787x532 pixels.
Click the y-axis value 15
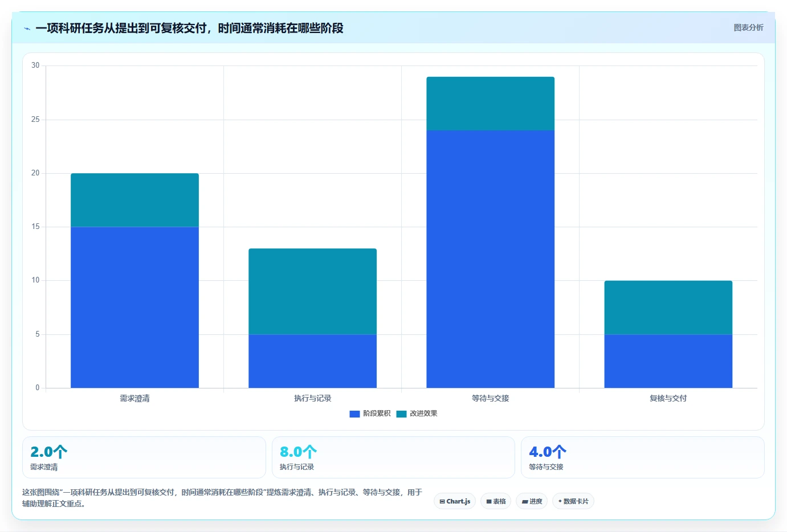[x=35, y=227]
